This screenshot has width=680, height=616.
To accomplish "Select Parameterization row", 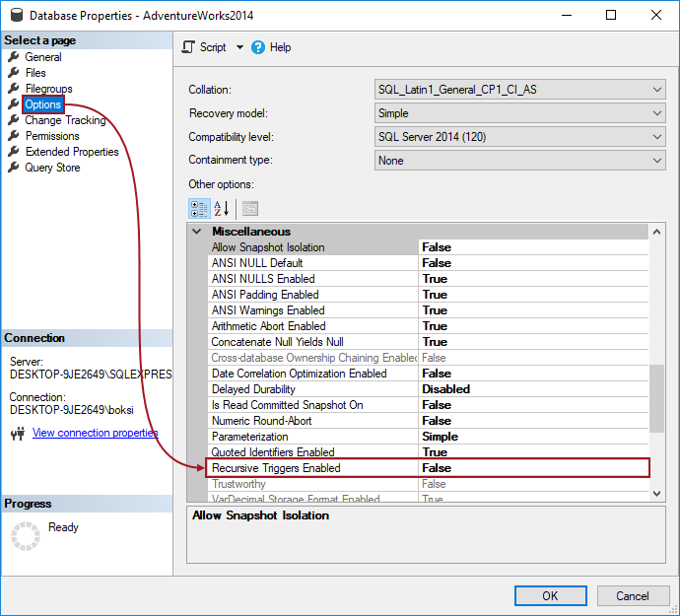I will coord(428,437).
